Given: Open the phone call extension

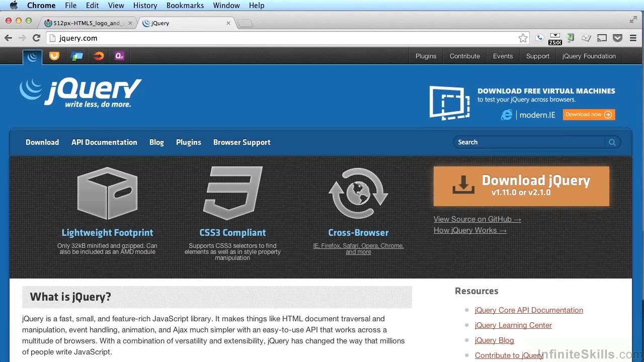Looking at the screenshot, I should pyautogui.click(x=539, y=38).
